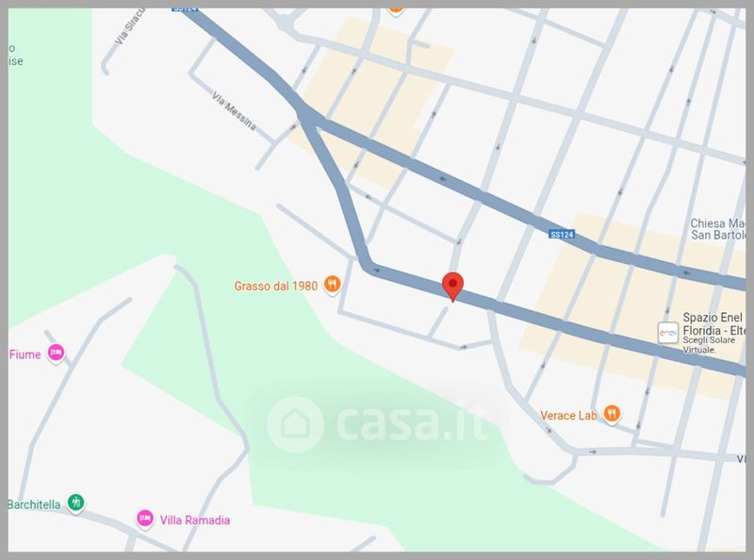Click the SS124 road shield badge
754x560 pixels.
[562, 235]
